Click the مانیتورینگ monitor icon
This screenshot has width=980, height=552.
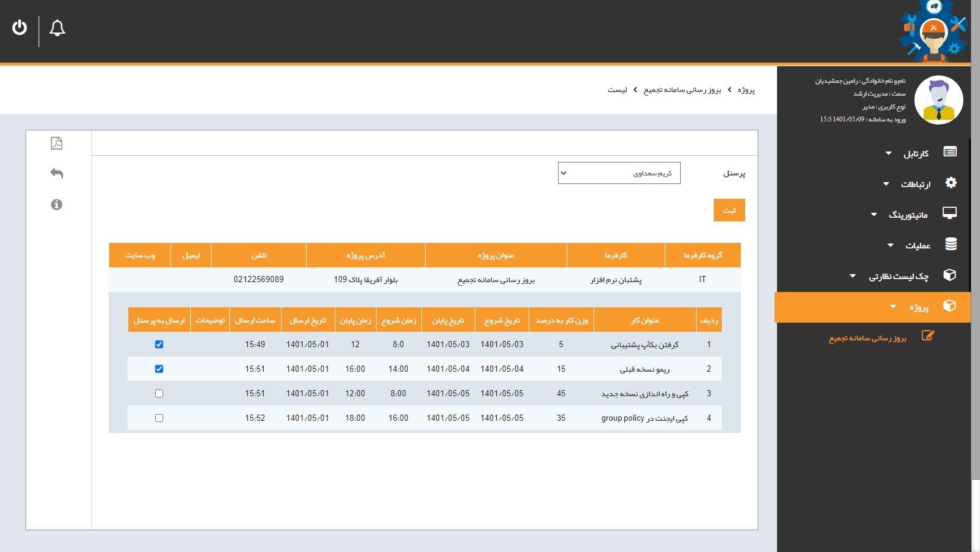coord(949,213)
